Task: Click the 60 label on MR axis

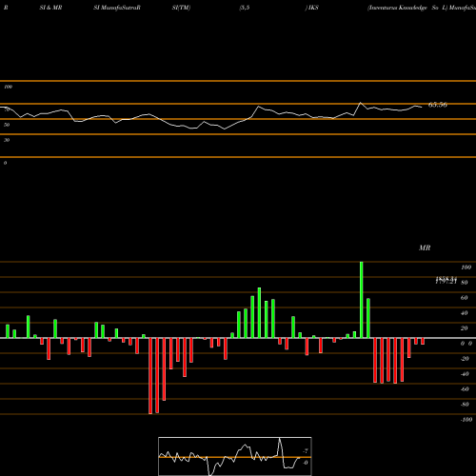Action: tap(464, 298)
